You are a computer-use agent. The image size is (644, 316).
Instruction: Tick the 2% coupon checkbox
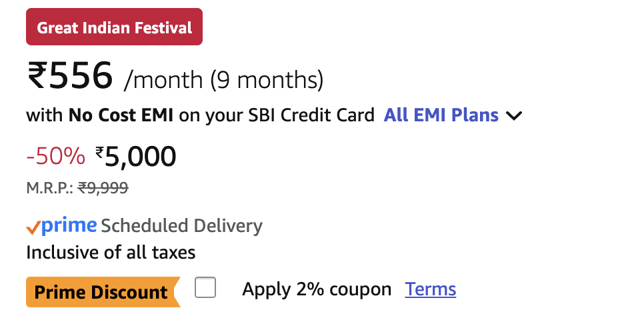(205, 289)
